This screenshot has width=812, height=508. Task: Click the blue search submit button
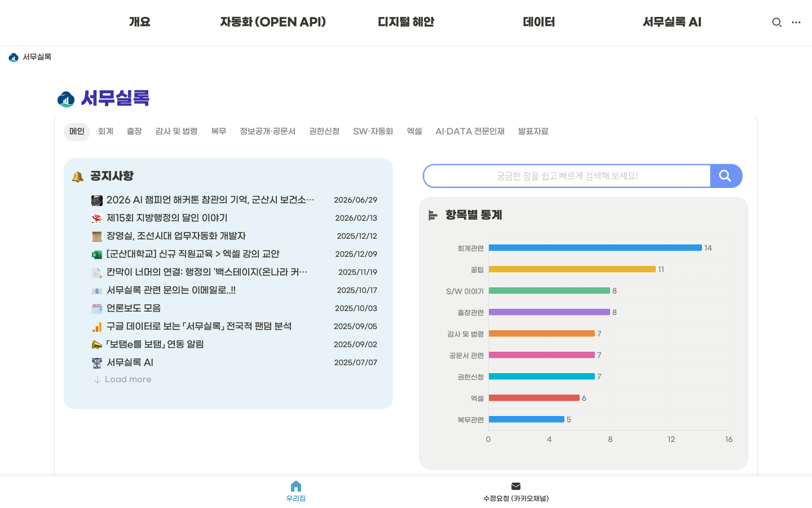(726, 176)
